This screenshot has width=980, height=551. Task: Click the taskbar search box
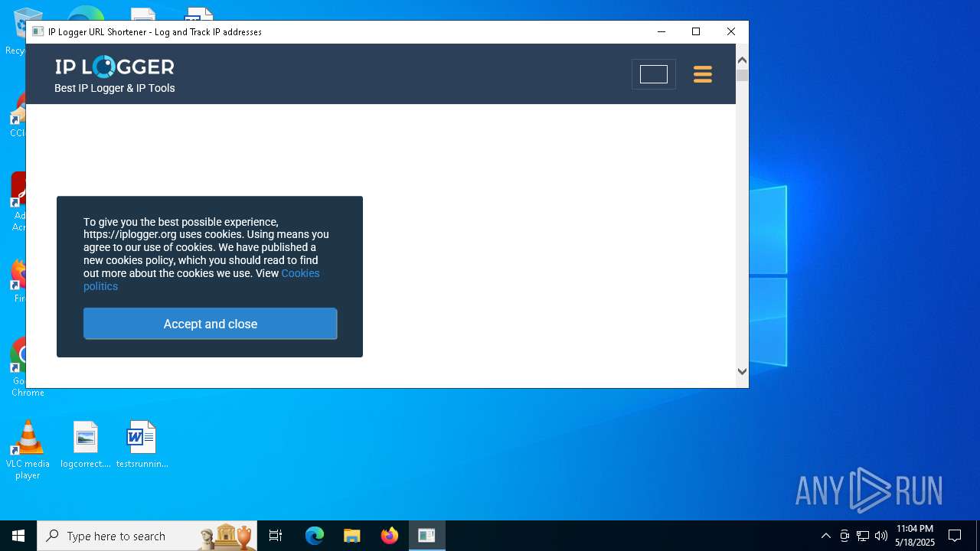pyautogui.click(x=148, y=536)
